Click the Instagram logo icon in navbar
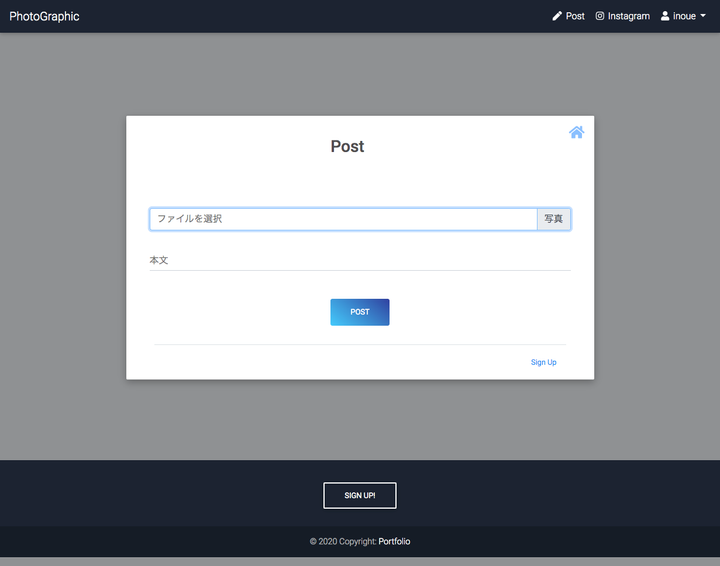This screenshot has height=566, width=720. click(600, 16)
